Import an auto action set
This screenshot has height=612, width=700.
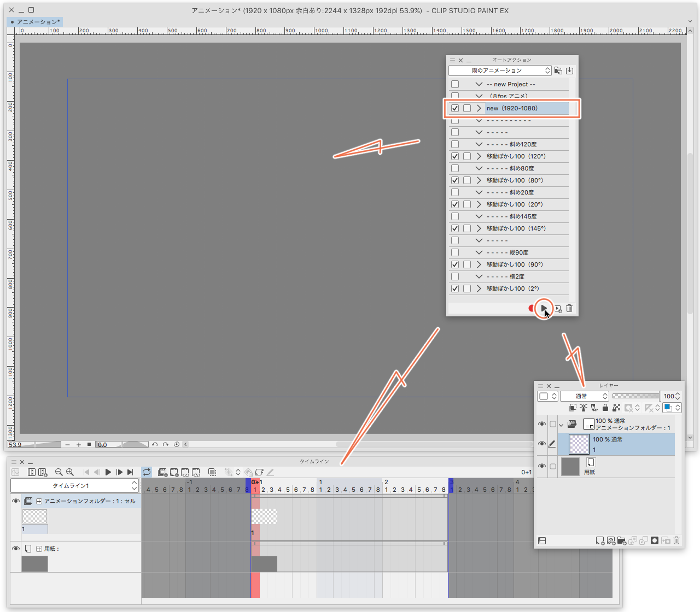click(x=569, y=70)
